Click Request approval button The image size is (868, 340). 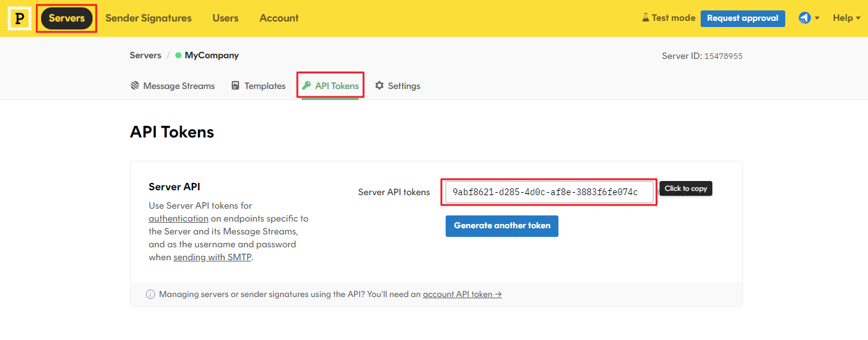tap(742, 18)
